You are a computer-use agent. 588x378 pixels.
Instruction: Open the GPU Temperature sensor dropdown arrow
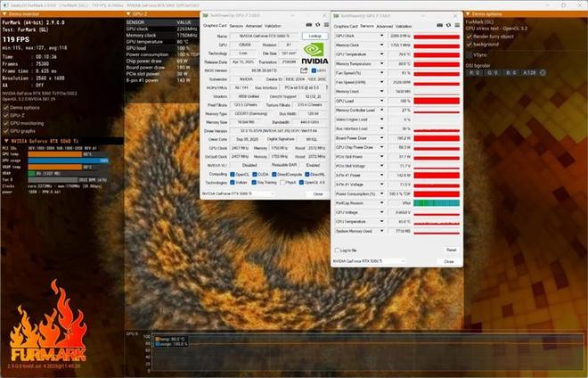pyautogui.click(x=383, y=55)
